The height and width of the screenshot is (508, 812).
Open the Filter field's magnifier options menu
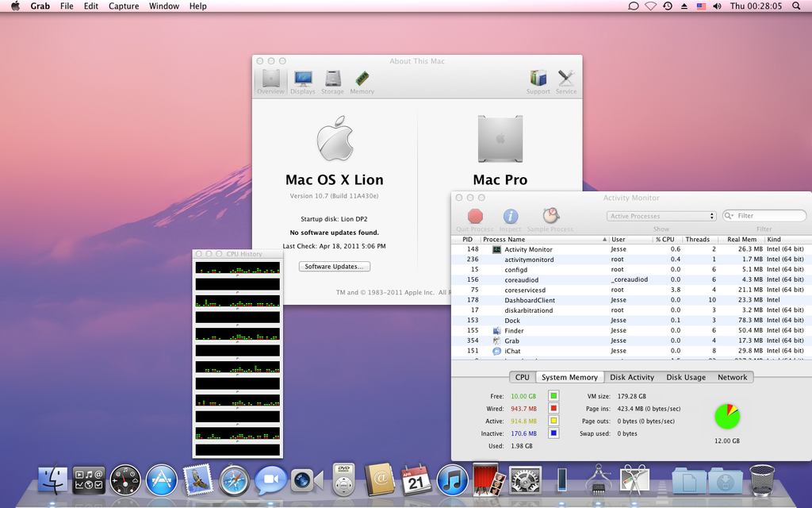point(730,216)
